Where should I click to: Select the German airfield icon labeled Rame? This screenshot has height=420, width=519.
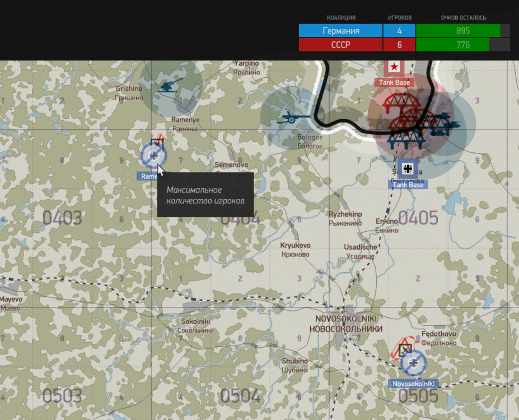(x=153, y=156)
